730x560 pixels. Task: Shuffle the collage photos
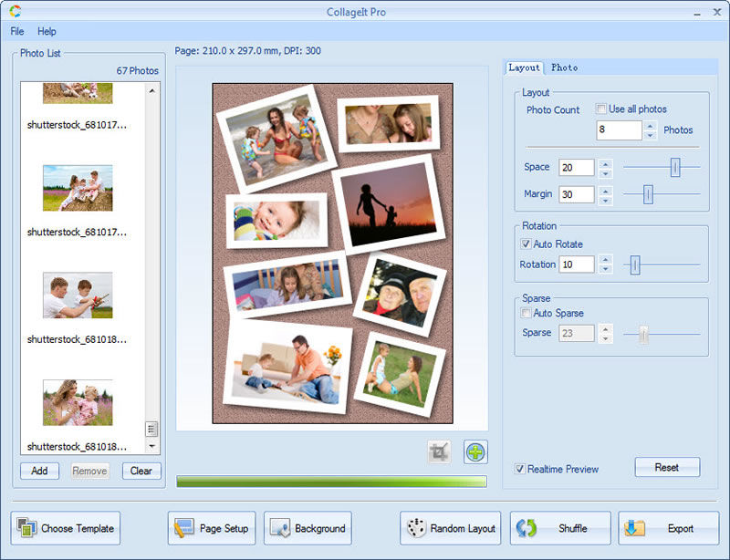coord(560,528)
